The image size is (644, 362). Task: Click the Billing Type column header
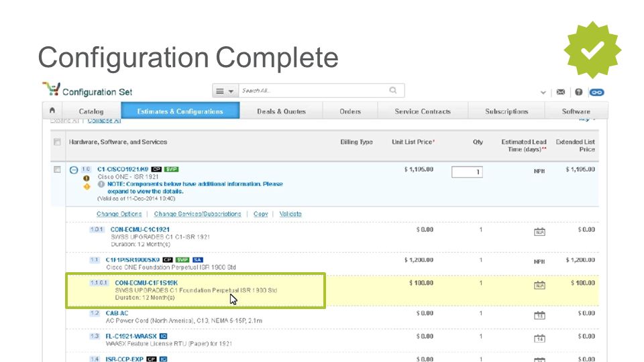(356, 142)
